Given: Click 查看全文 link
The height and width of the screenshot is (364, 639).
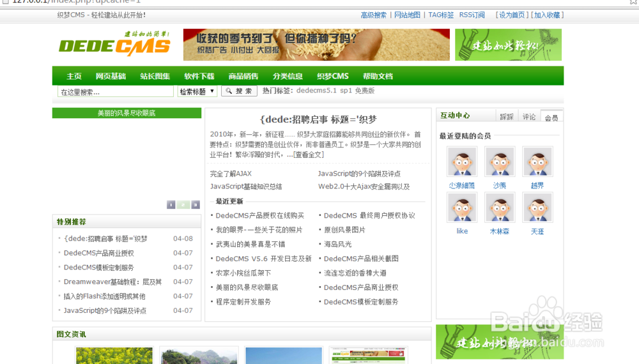Looking at the screenshot, I should pos(309,155).
